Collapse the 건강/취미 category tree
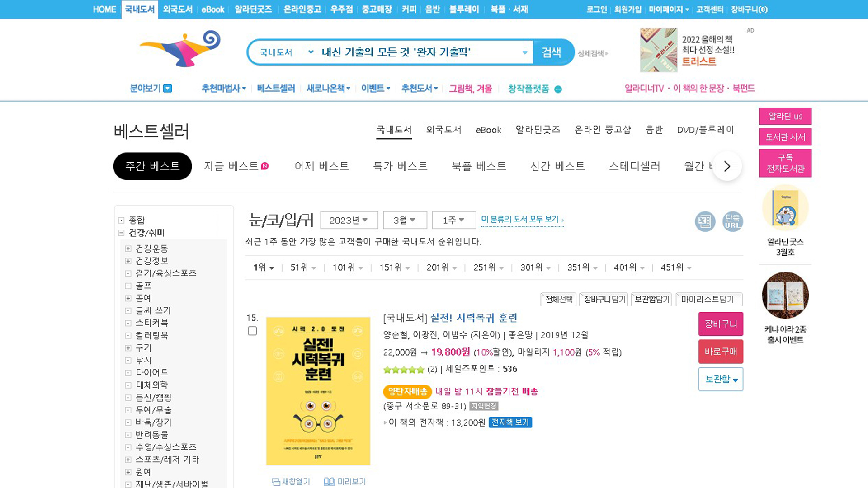Viewport: 868px width, 488px height. [121, 233]
